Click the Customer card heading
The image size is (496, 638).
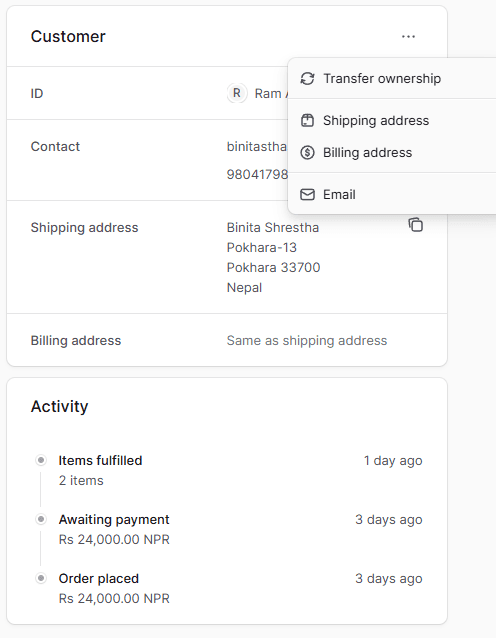click(x=68, y=37)
